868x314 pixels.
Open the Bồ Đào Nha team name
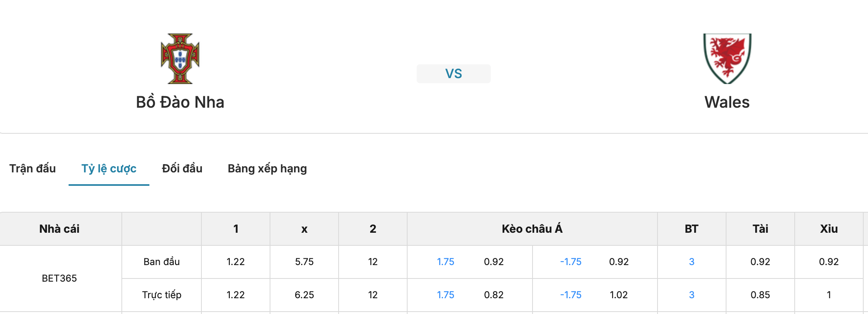[x=180, y=102]
